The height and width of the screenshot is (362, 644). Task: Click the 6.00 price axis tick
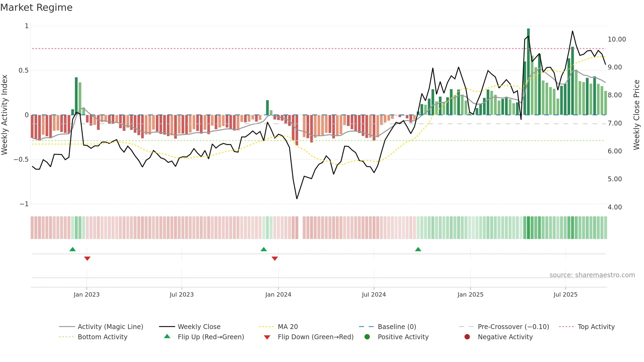(615, 151)
